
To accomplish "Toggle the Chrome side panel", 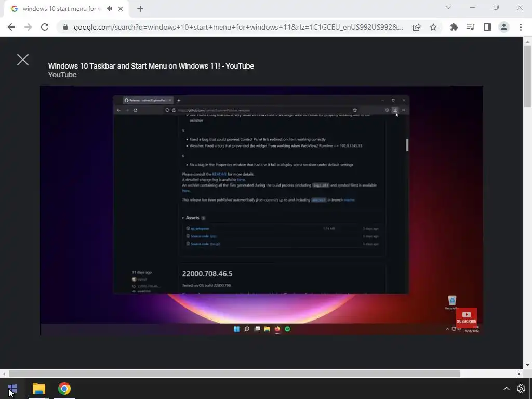I will (x=487, y=27).
